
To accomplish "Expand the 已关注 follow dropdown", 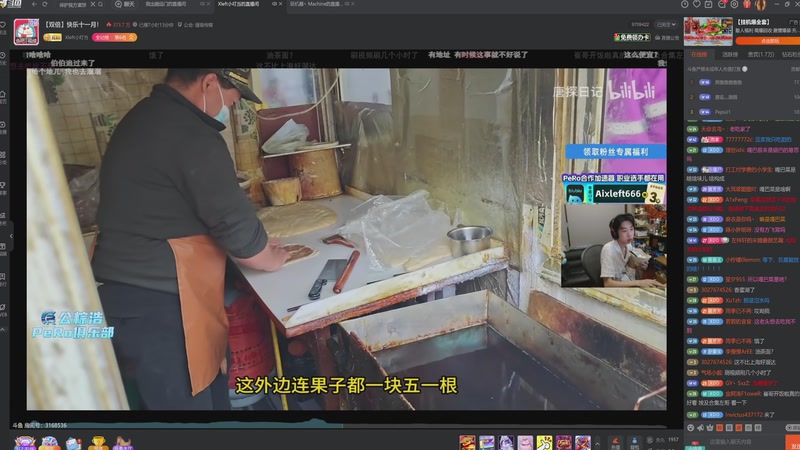I will [x=666, y=24].
